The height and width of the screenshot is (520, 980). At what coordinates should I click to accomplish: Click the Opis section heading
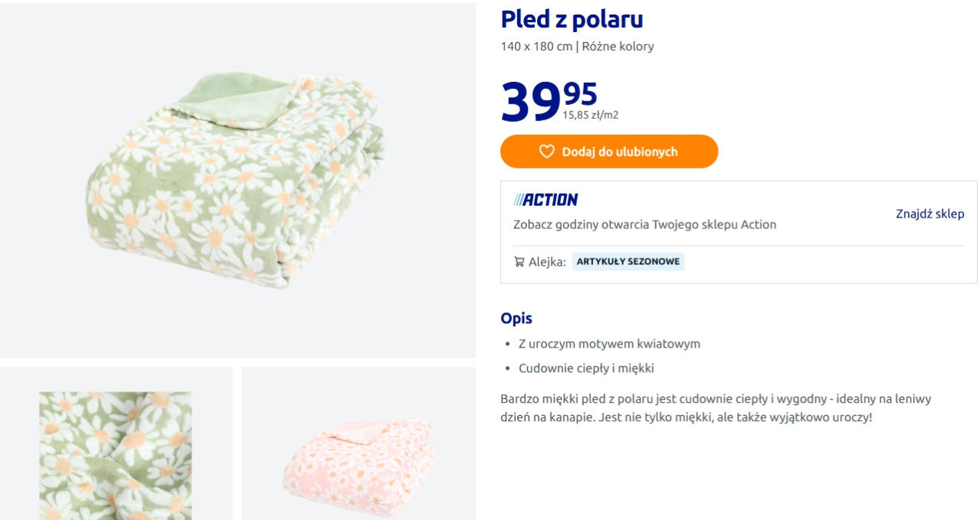[x=516, y=319]
